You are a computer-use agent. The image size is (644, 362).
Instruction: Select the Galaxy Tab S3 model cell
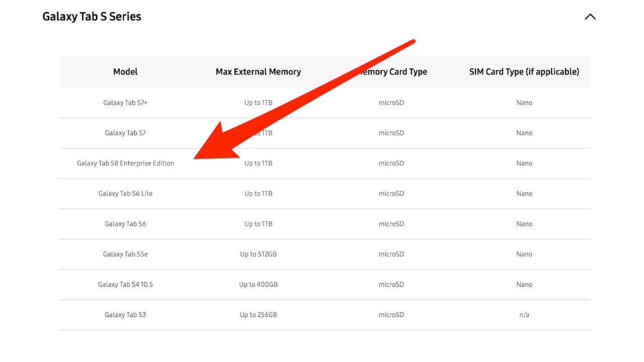tap(125, 315)
